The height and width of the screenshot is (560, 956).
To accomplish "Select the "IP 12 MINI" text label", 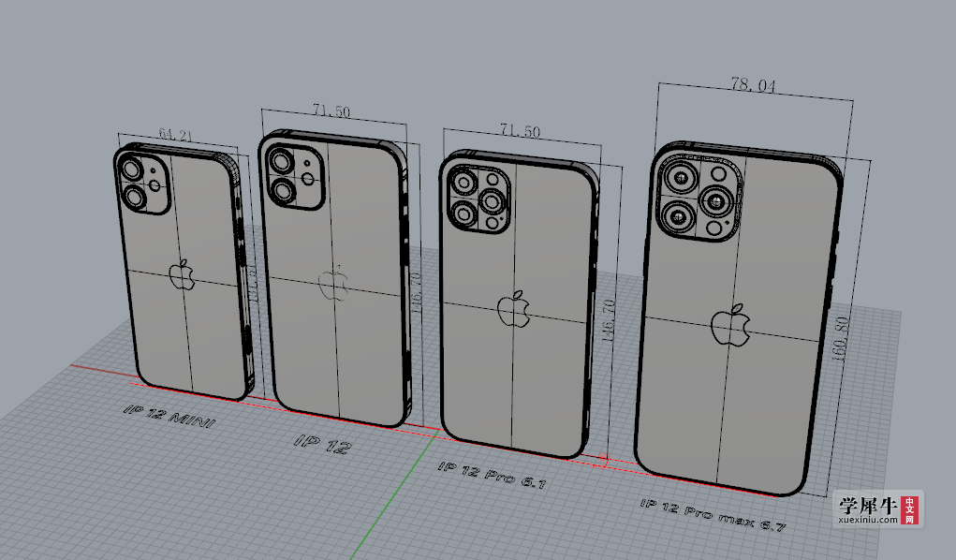I will click(169, 416).
